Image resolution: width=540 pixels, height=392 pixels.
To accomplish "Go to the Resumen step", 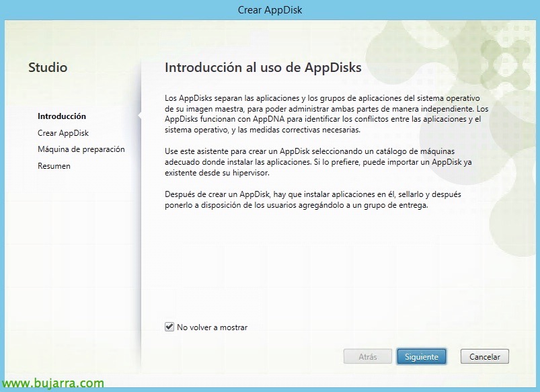I will coord(54,165).
